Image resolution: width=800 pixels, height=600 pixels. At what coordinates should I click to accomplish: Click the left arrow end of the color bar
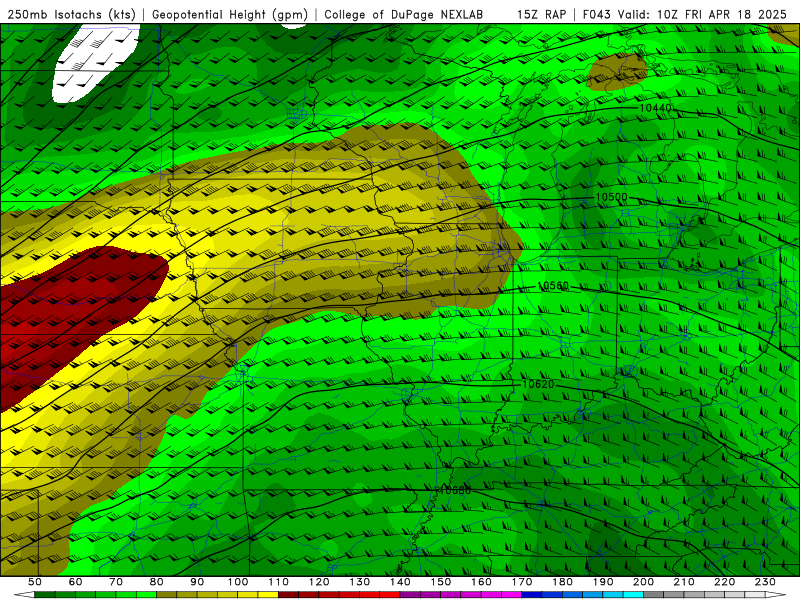pyautogui.click(x=23, y=595)
